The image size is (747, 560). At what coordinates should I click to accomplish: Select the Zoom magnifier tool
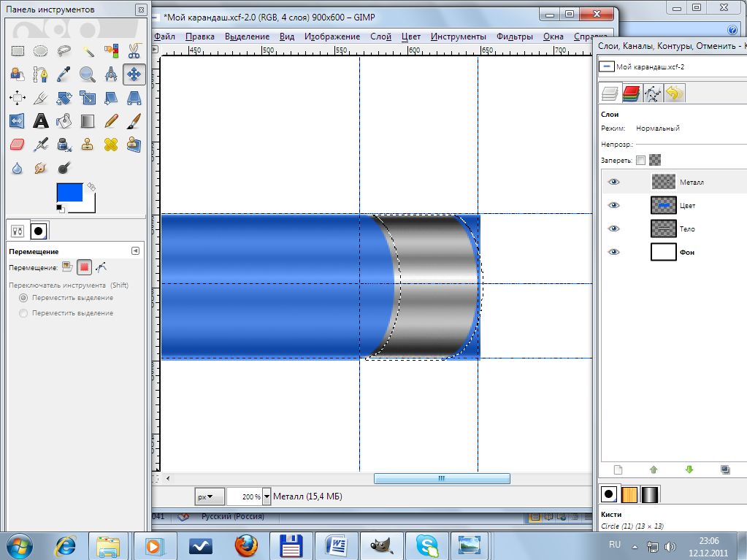coord(87,74)
